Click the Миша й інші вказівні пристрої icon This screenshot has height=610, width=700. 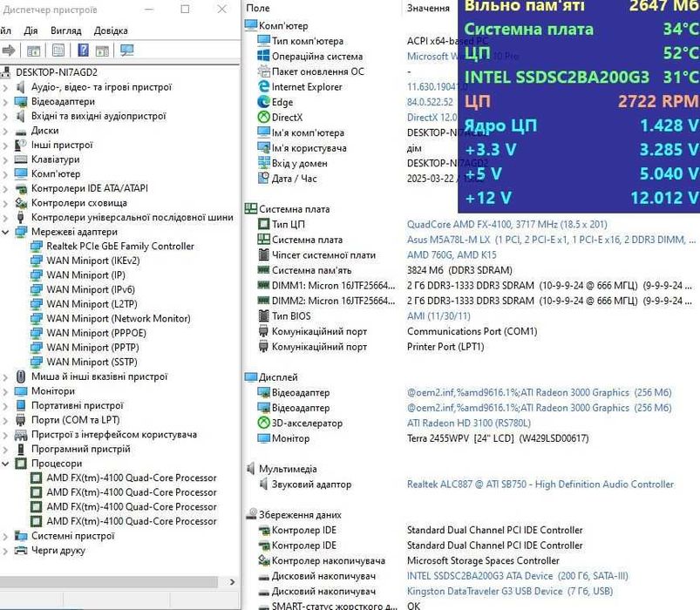pos(21,376)
